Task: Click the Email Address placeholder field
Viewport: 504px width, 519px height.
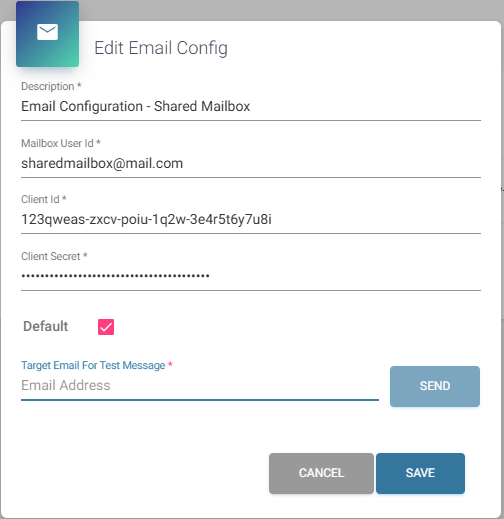Action: coord(200,385)
